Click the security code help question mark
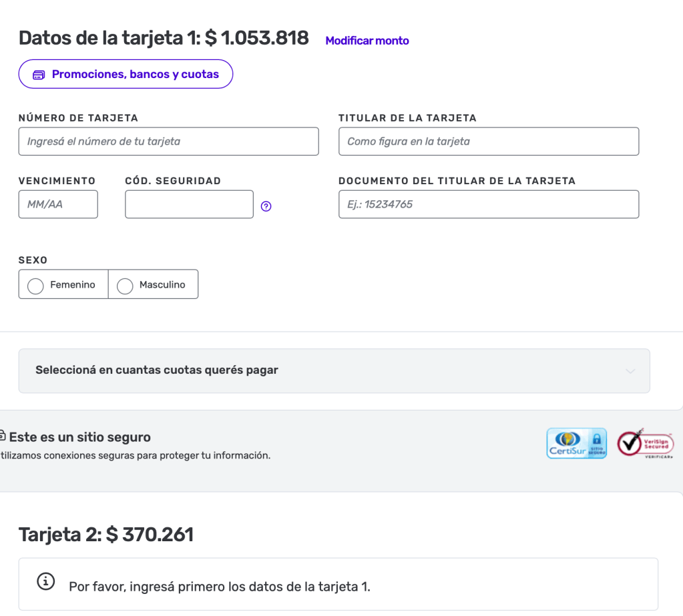683x616 pixels. (x=266, y=207)
